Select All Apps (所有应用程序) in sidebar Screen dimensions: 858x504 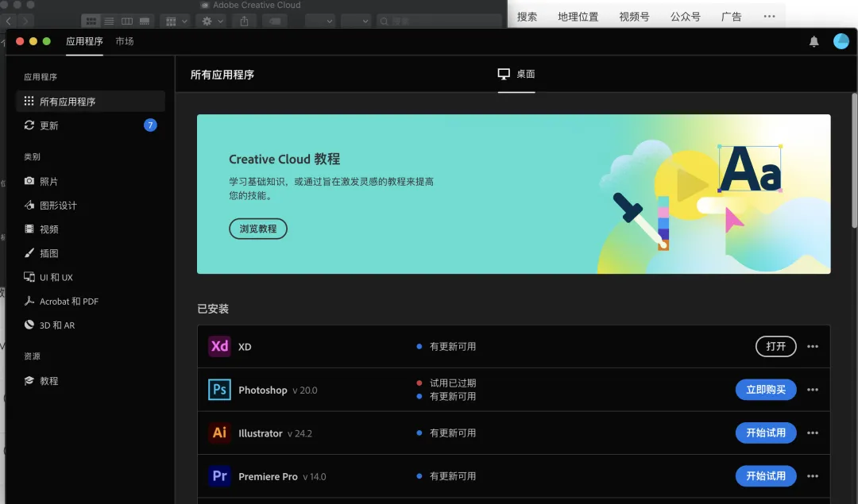point(91,102)
